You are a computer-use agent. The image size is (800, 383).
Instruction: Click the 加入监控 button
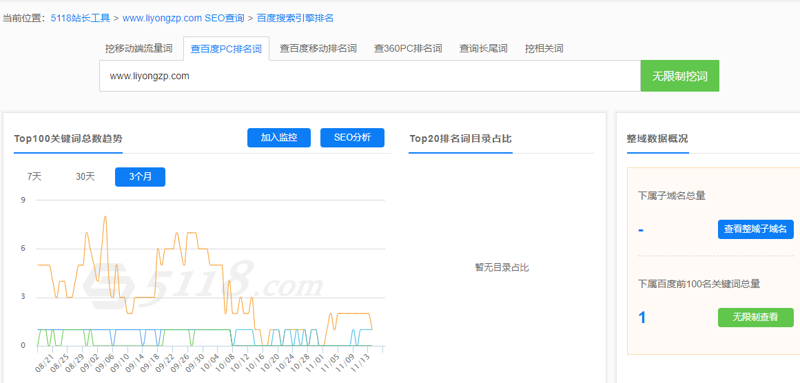279,138
